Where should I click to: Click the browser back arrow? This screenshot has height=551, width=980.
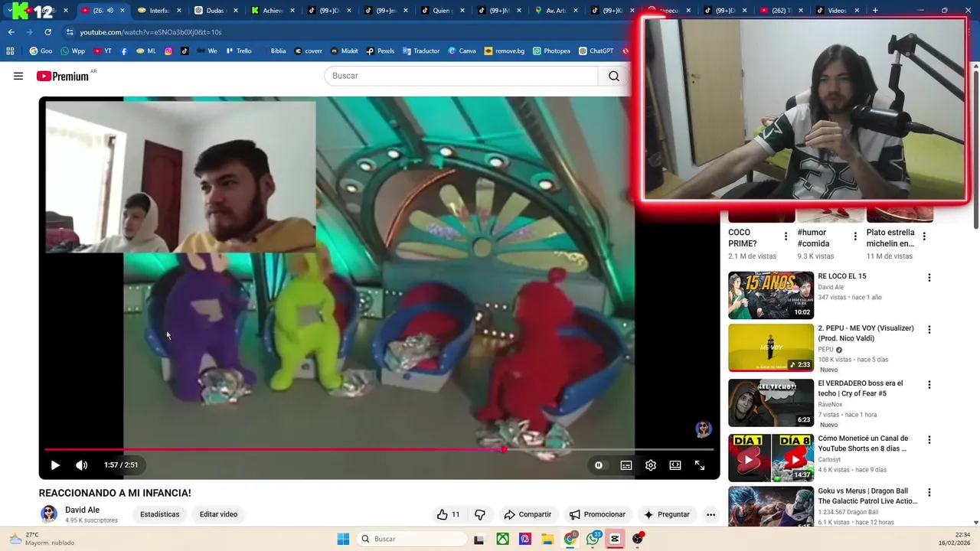click(11, 32)
